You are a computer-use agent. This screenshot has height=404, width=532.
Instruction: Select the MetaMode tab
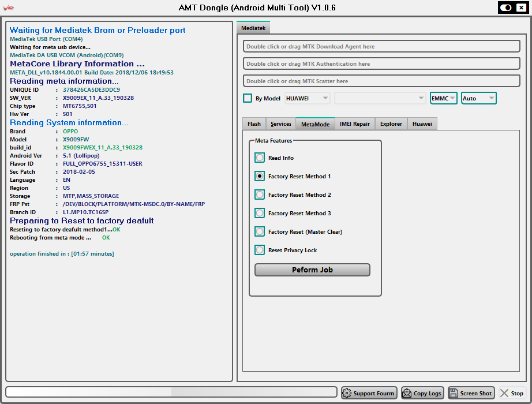coord(315,124)
